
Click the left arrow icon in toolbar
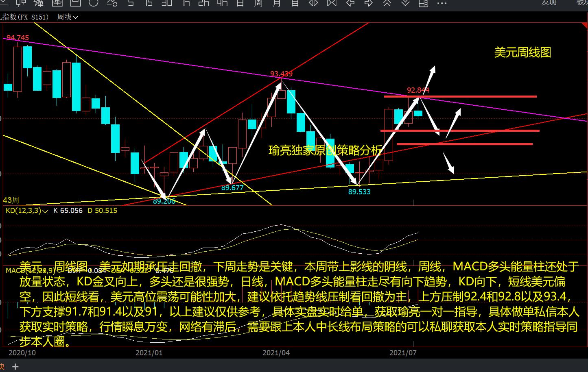click(x=350, y=3)
